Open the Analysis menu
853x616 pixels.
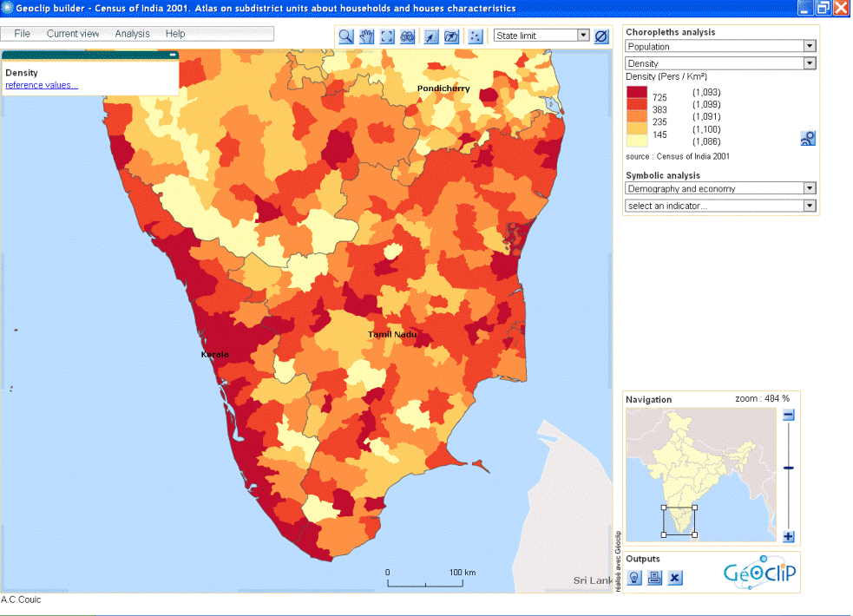[132, 34]
